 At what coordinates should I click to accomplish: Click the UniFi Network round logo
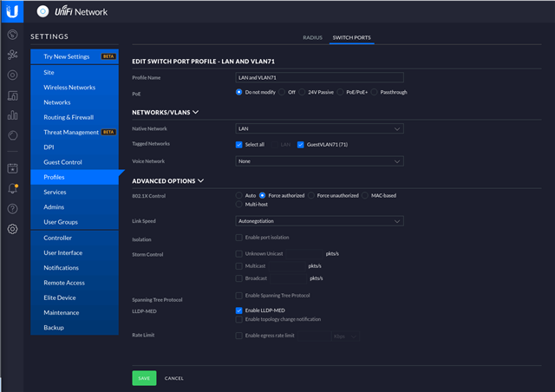tap(42, 11)
